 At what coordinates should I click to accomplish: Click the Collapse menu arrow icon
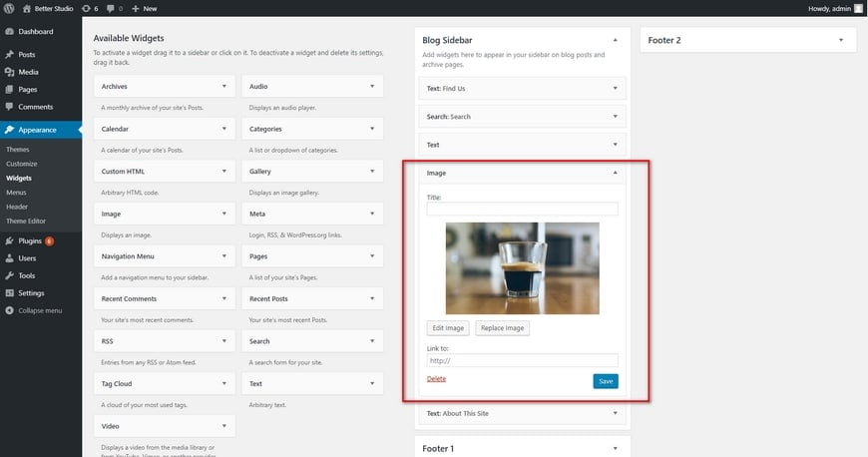click(9, 310)
